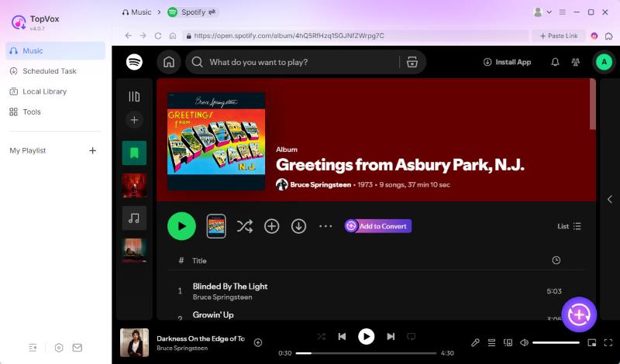
Task: Go to Spotify Home button
Action: point(169,62)
